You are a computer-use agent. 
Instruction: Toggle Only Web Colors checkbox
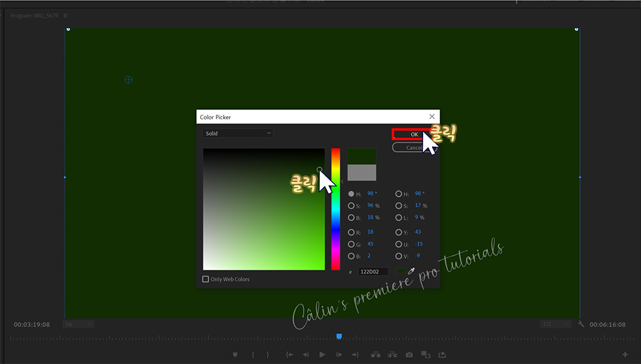point(206,279)
